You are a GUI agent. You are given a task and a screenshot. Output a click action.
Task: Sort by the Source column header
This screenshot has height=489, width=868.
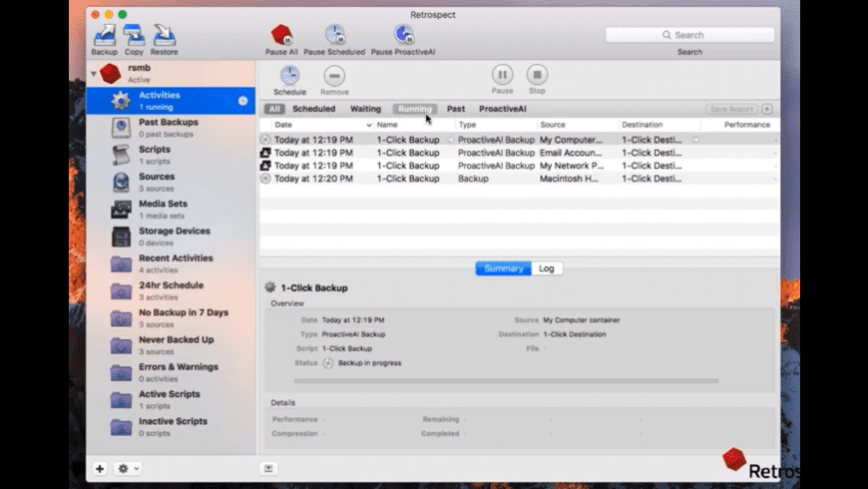[x=578, y=125]
